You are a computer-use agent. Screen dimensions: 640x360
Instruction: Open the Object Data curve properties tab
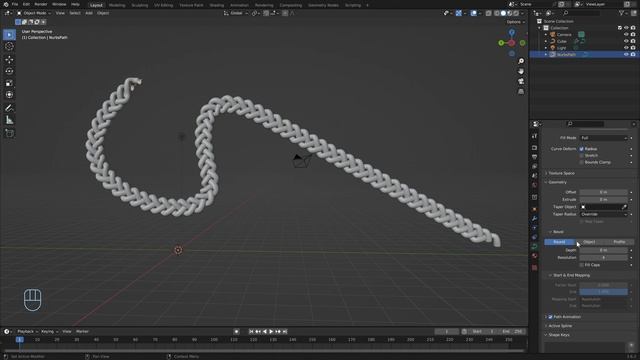pyautogui.click(x=534, y=247)
